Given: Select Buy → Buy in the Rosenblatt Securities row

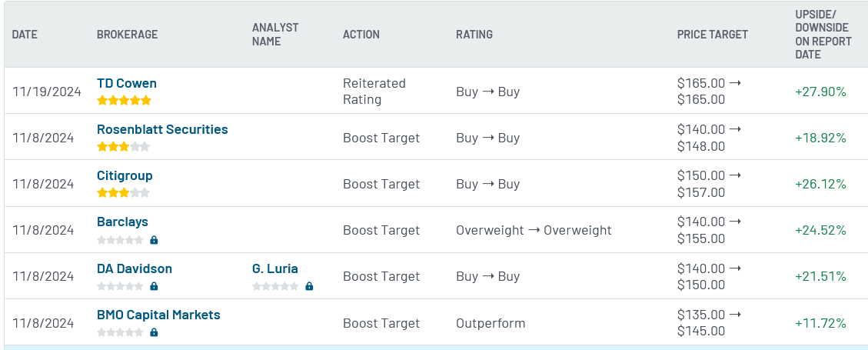Looking at the screenshot, I should [487, 138].
